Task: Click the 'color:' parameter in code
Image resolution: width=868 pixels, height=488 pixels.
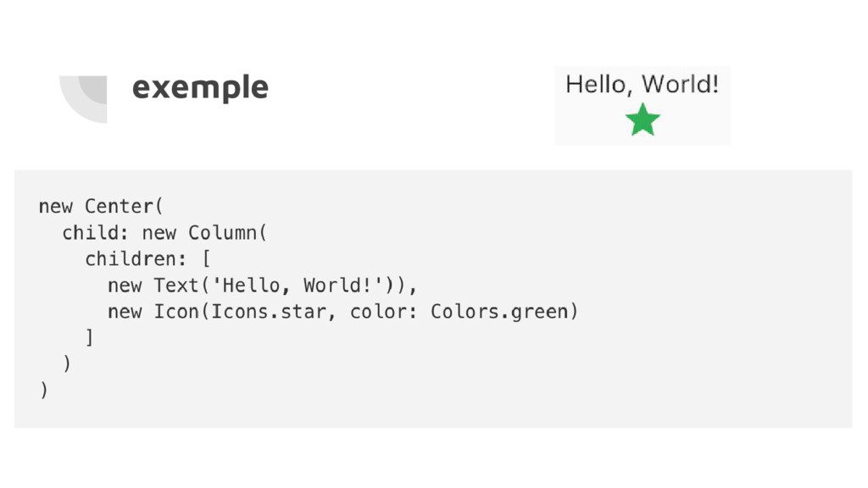Action: point(379,311)
